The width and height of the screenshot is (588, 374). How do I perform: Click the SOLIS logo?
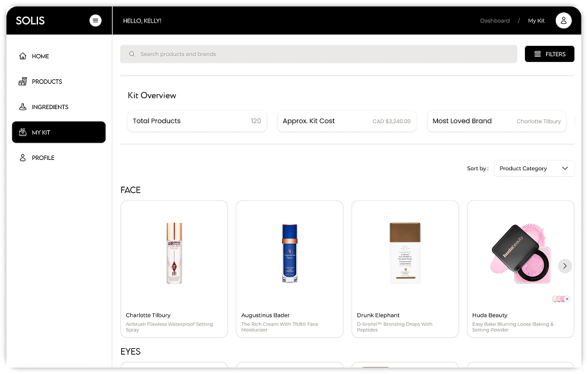tap(30, 21)
